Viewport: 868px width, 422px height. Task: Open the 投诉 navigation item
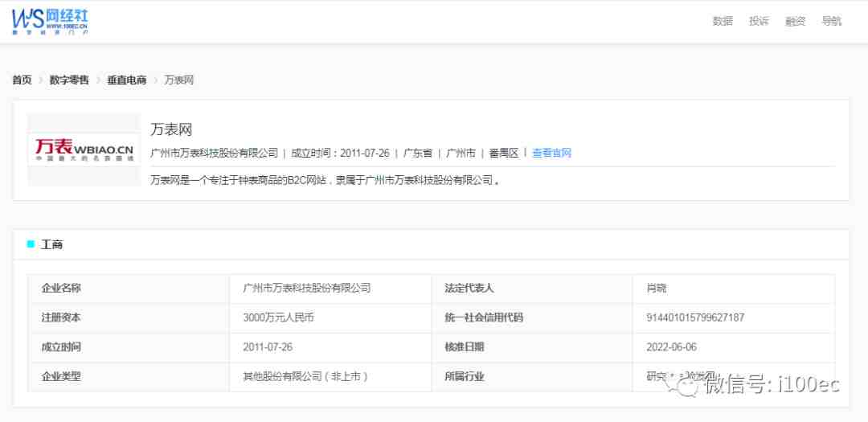tap(759, 21)
